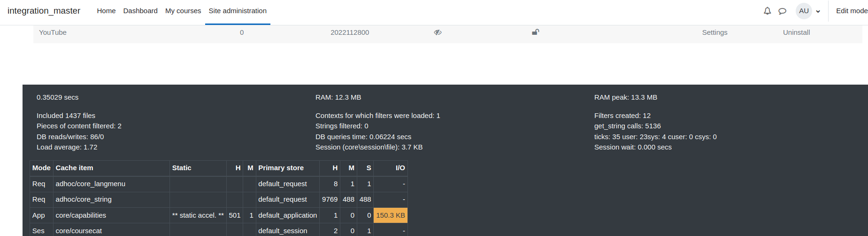Toggle Edit mode

pyautogui.click(x=852, y=11)
